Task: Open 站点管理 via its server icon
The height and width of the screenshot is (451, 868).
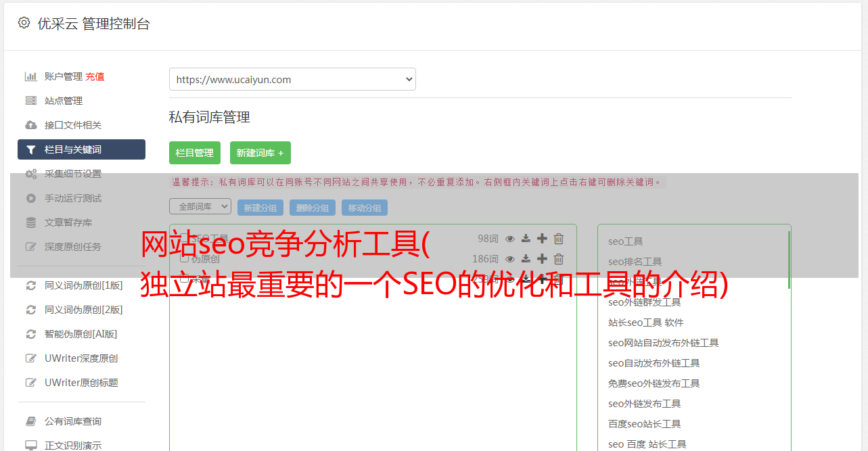Action: point(31,101)
